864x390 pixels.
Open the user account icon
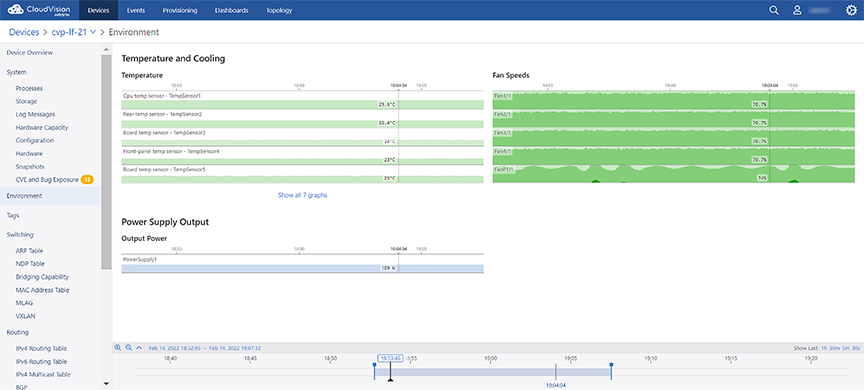click(x=797, y=10)
